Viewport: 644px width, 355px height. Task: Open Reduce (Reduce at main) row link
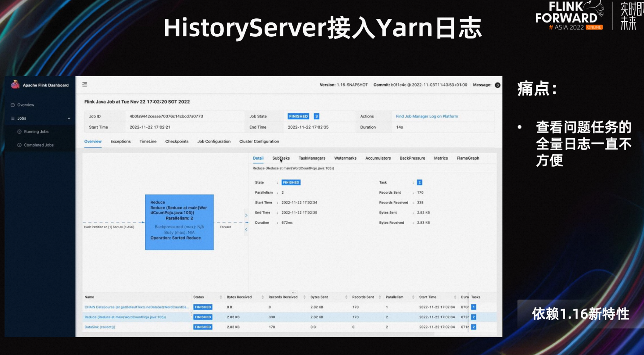(x=125, y=317)
